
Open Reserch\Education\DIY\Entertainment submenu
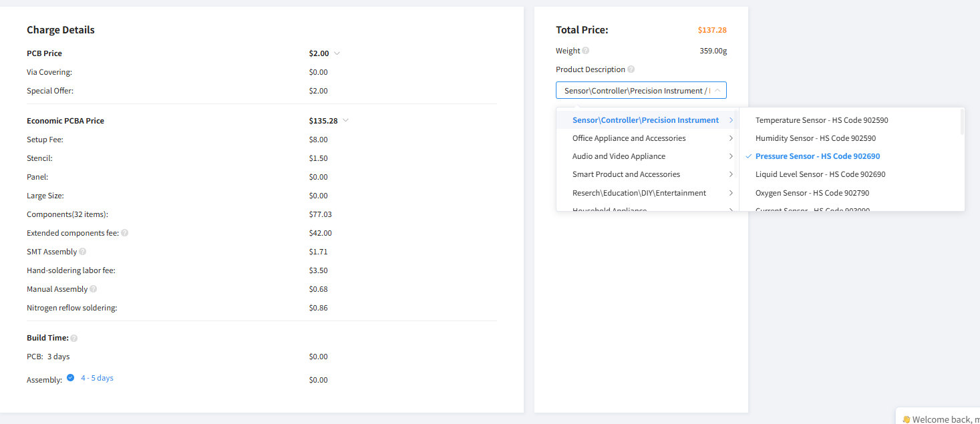click(647, 193)
